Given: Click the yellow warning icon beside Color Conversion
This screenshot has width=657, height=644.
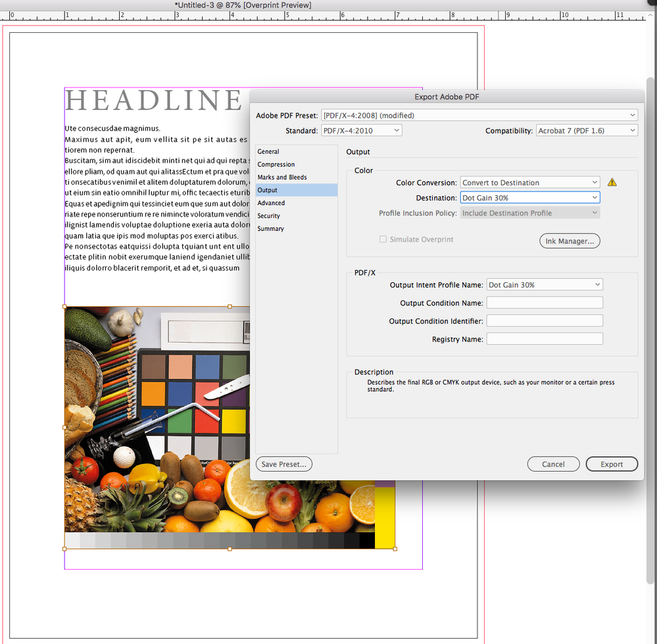Looking at the screenshot, I should (612, 182).
